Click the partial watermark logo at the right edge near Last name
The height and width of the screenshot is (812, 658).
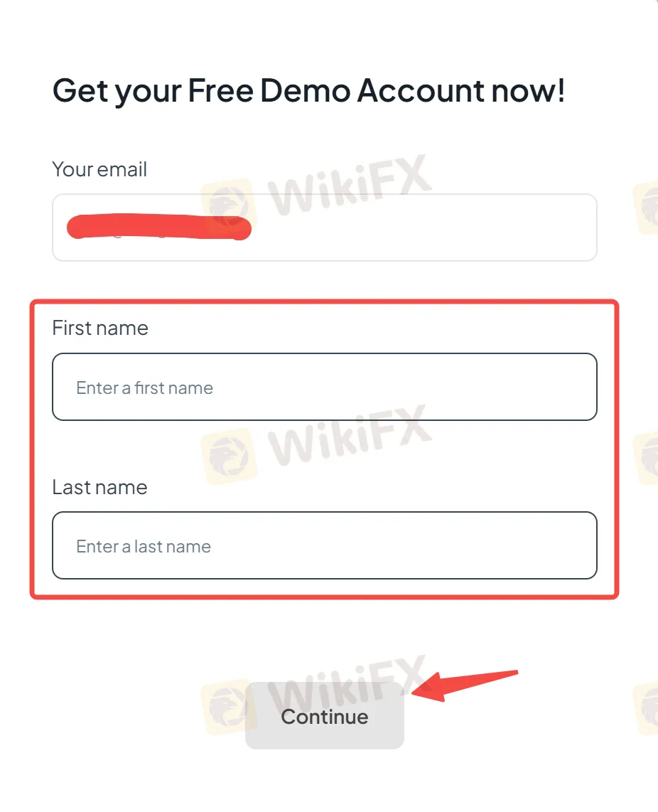pos(646,458)
